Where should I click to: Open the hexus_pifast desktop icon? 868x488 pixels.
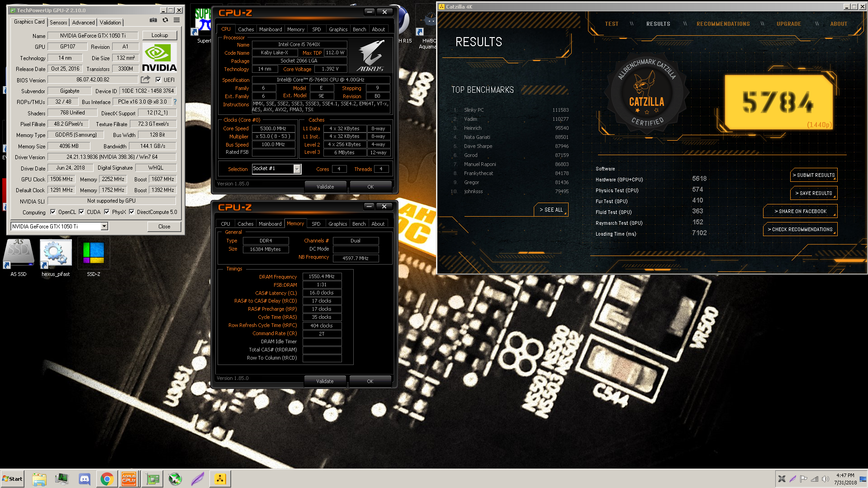56,257
